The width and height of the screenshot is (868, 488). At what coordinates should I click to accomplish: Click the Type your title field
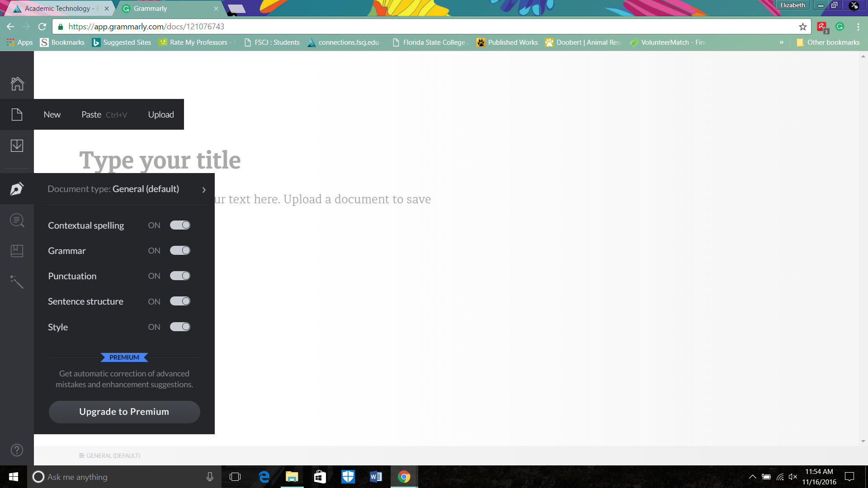(160, 160)
